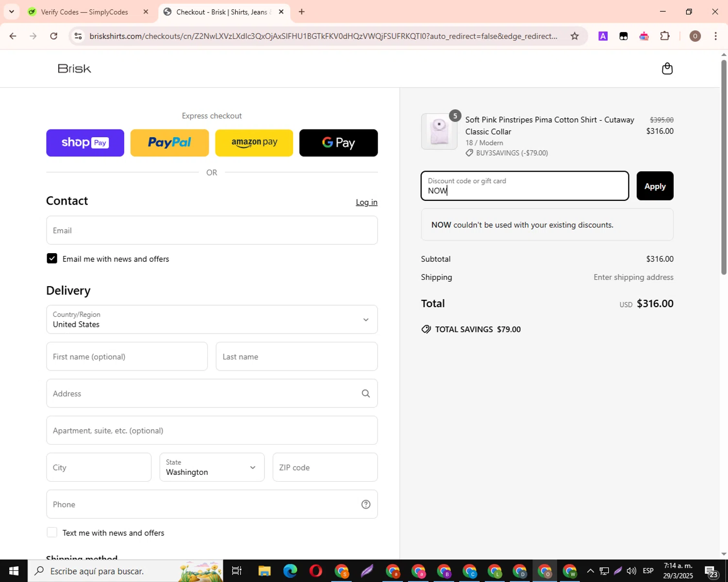
Task: Click the taskbar clock showing 7:14 a. m.
Action: click(x=678, y=571)
